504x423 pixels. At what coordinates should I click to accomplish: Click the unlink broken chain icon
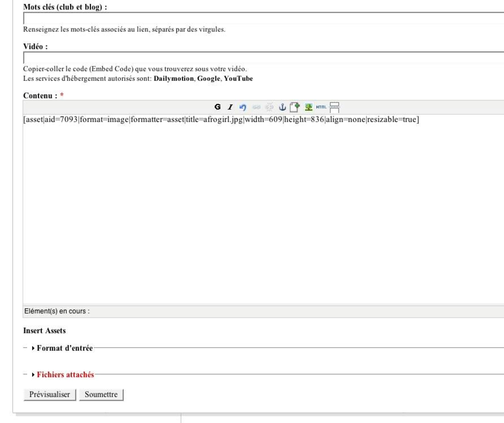point(269,107)
